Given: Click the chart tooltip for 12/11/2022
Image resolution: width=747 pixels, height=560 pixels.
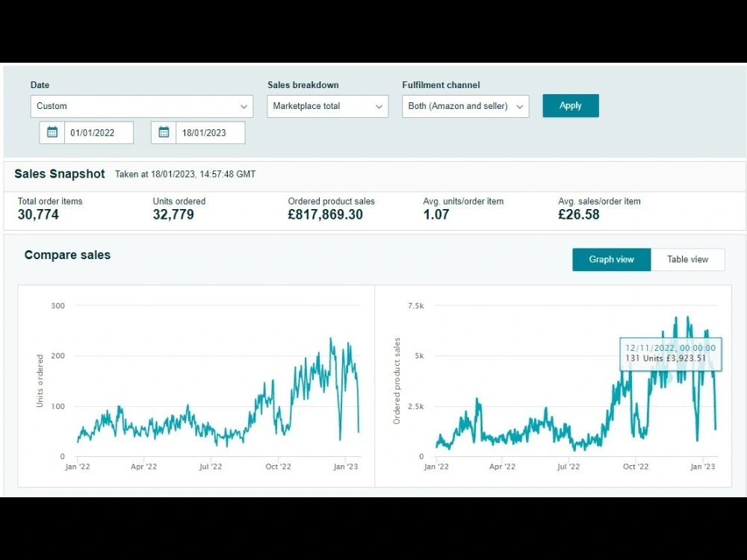Looking at the screenshot, I should 670,353.
